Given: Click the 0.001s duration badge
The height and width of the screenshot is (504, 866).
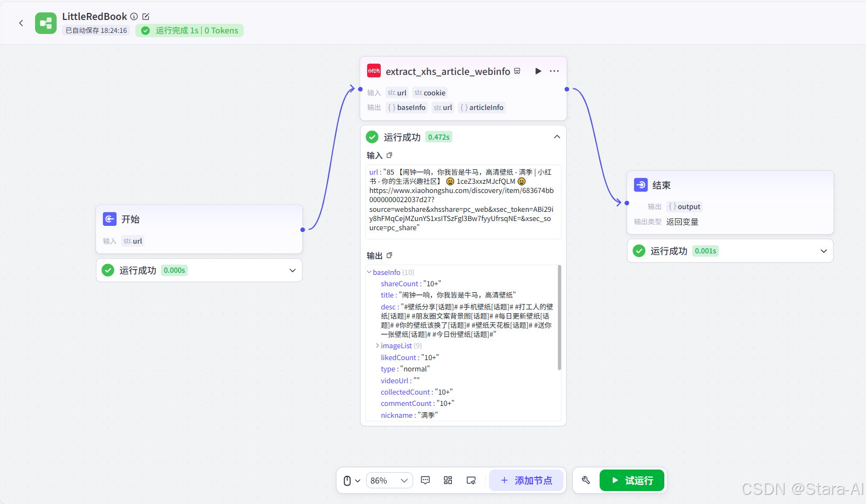Looking at the screenshot, I should coord(705,251).
